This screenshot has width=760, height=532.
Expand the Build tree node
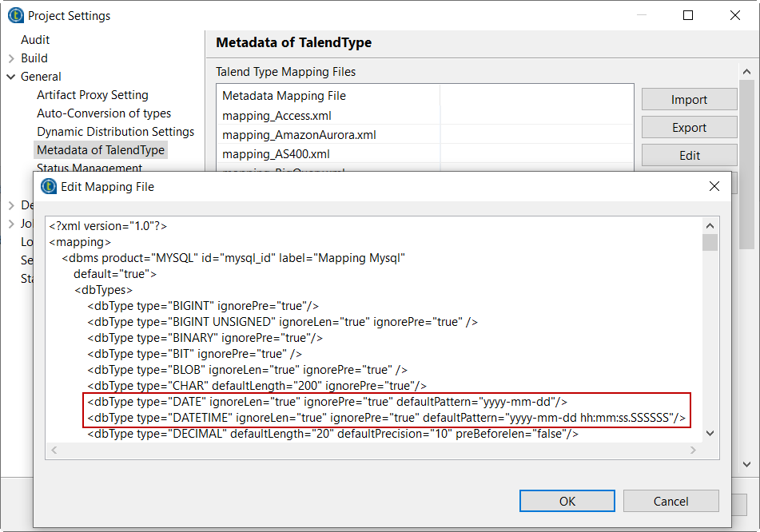pos(11,58)
